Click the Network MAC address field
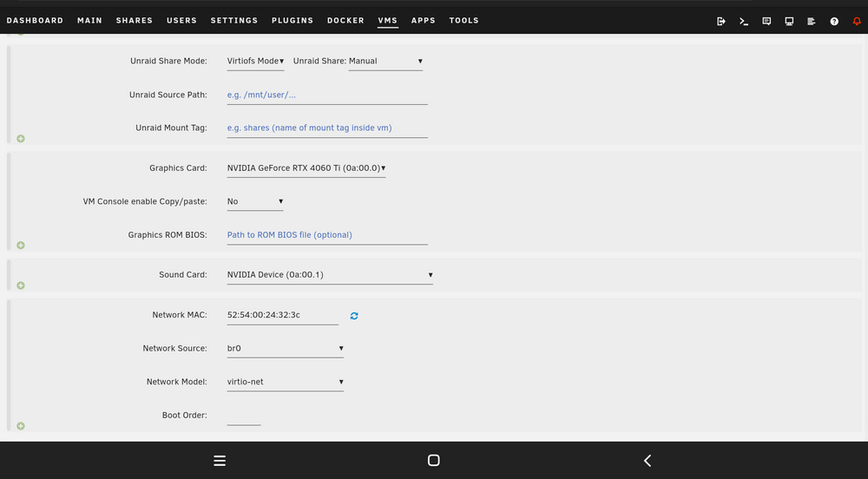 tap(282, 315)
